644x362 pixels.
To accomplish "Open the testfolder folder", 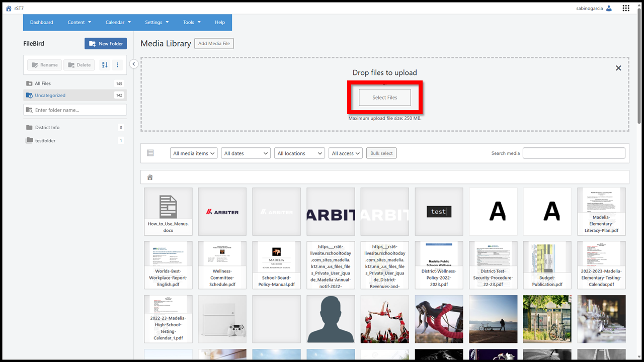I will tap(75, 141).
